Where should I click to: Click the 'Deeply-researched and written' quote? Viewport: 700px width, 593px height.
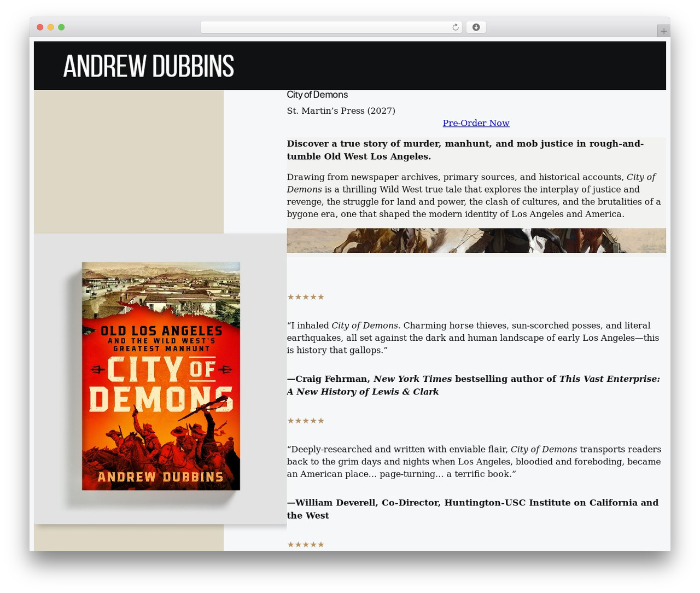point(474,461)
